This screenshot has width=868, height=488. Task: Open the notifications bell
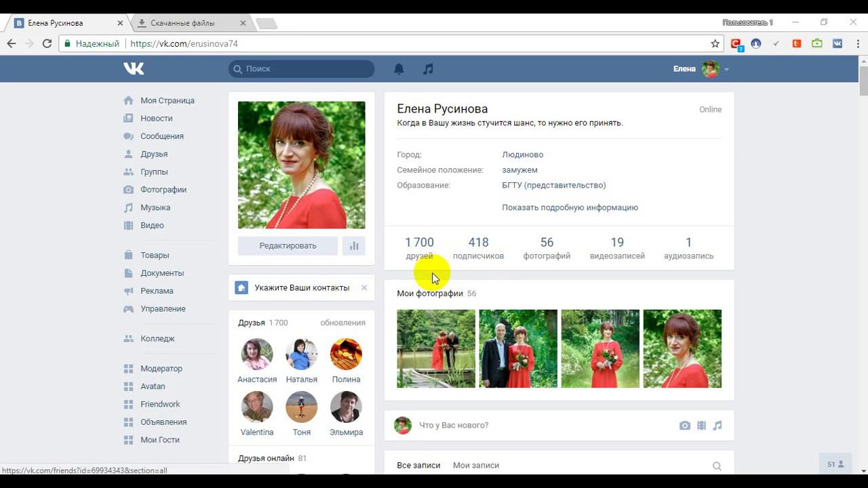(399, 68)
